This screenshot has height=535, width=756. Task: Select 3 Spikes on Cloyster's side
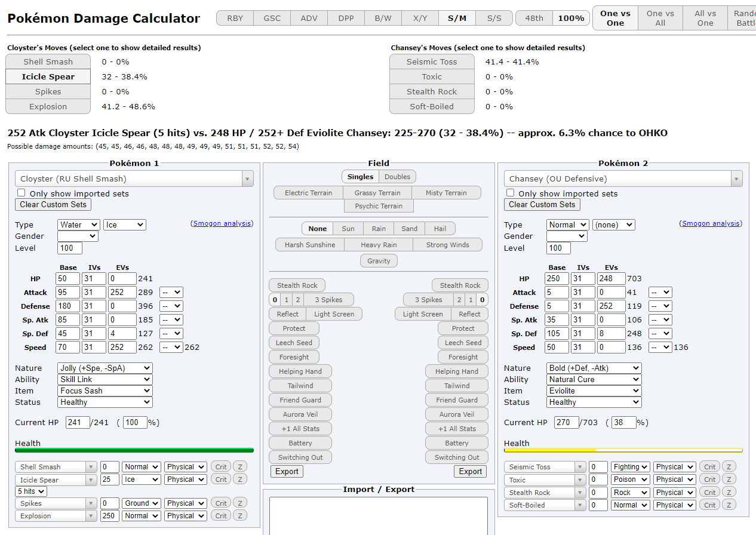pyautogui.click(x=329, y=300)
